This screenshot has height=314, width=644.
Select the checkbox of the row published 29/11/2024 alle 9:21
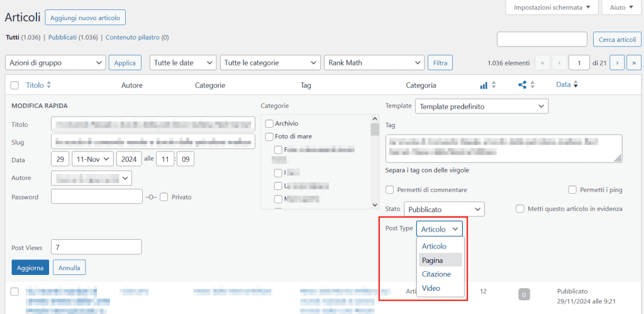pyautogui.click(x=14, y=291)
